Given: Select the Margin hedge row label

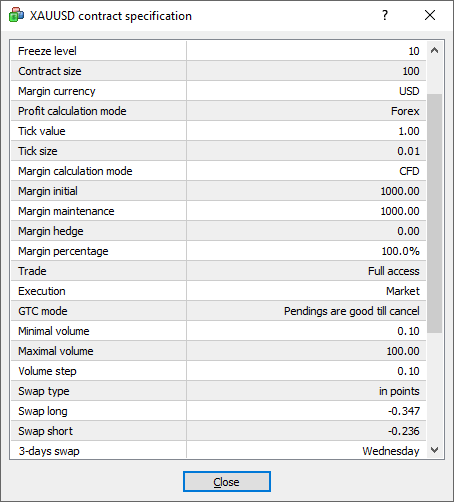Looking at the screenshot, I should pos(51,231).
